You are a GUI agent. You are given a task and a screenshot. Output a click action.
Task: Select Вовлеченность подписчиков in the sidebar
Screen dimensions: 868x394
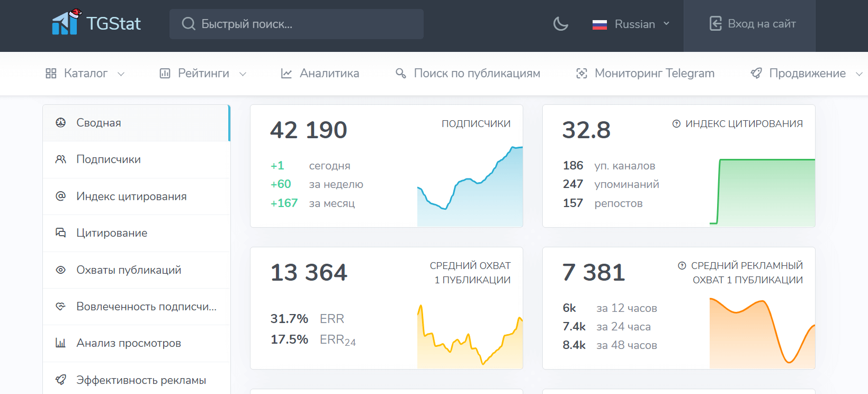tap(137, 307)
